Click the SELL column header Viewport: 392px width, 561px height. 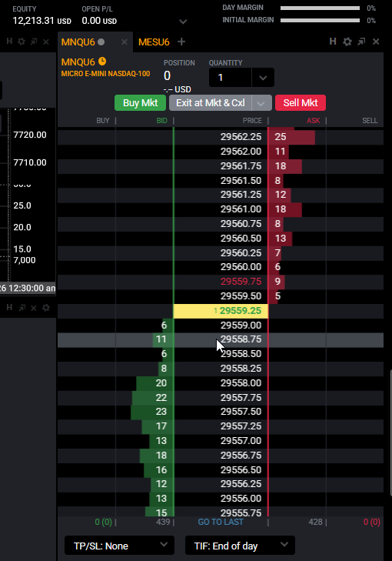370,121
